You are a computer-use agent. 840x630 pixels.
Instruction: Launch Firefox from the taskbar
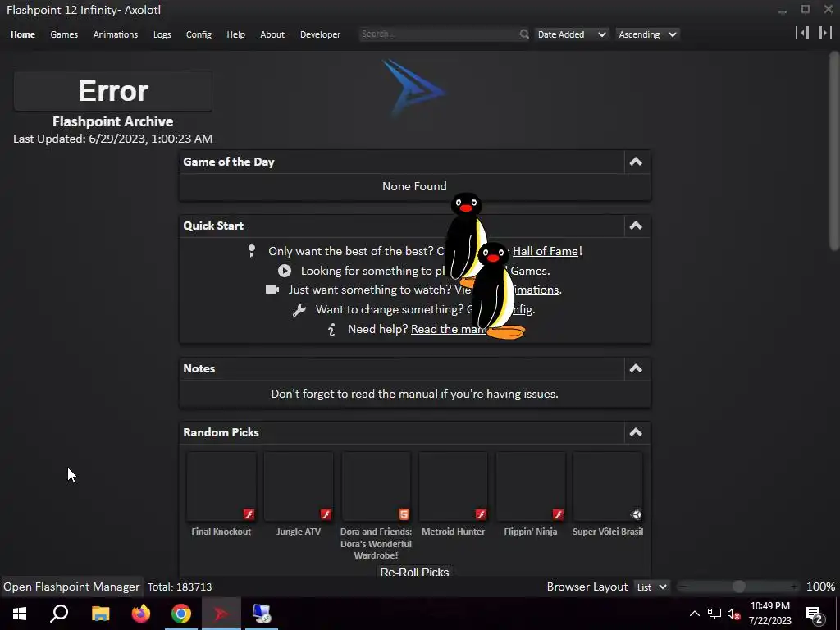pyautogui.click(x=141, y=614)
